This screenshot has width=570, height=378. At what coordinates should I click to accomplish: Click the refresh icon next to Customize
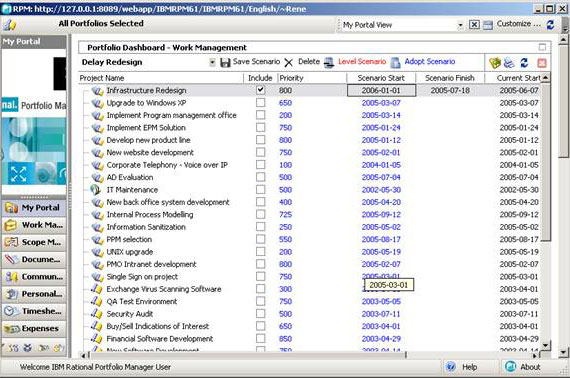click(x=550, y=25)
